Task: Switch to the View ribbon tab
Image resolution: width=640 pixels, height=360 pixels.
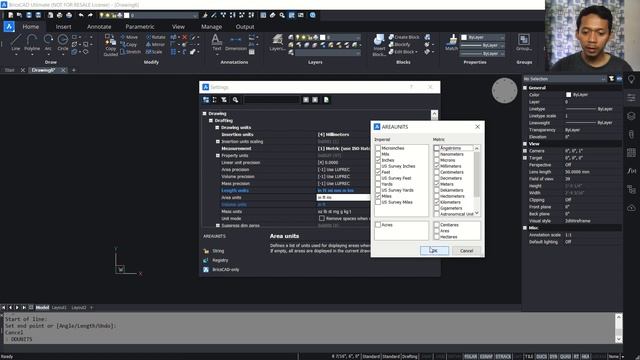Action: point(178,27)
